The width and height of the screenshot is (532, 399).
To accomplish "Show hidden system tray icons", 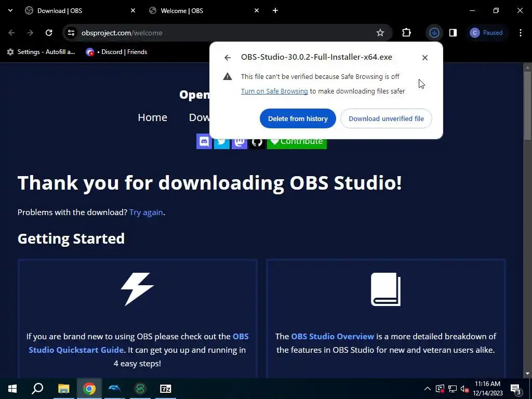I will [427, 389].
